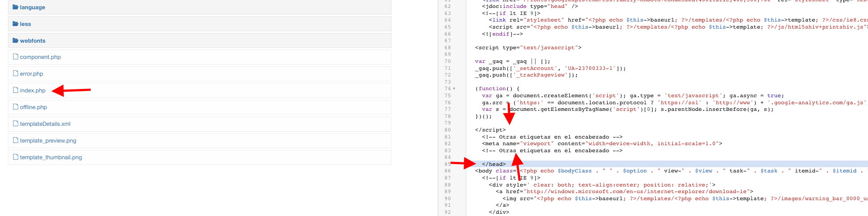Click the windows.microsoft.com href line
Image resolution: width=868 pixels, height=216 pixels.
[x=624, y=191]
